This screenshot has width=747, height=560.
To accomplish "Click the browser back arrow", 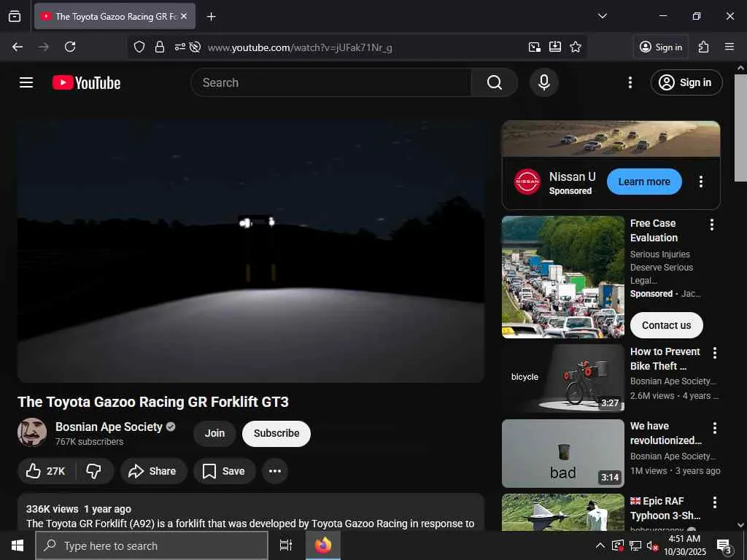I will pyautogui.click(x=18, y=47).
